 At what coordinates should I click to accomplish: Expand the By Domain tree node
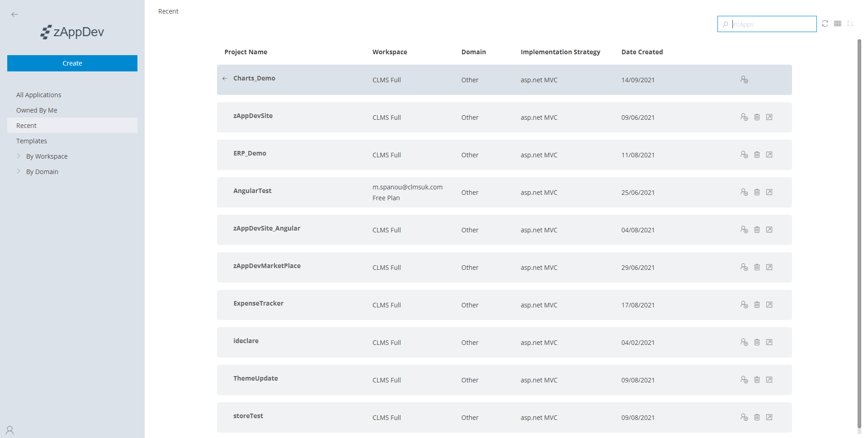tap(19, 171)
